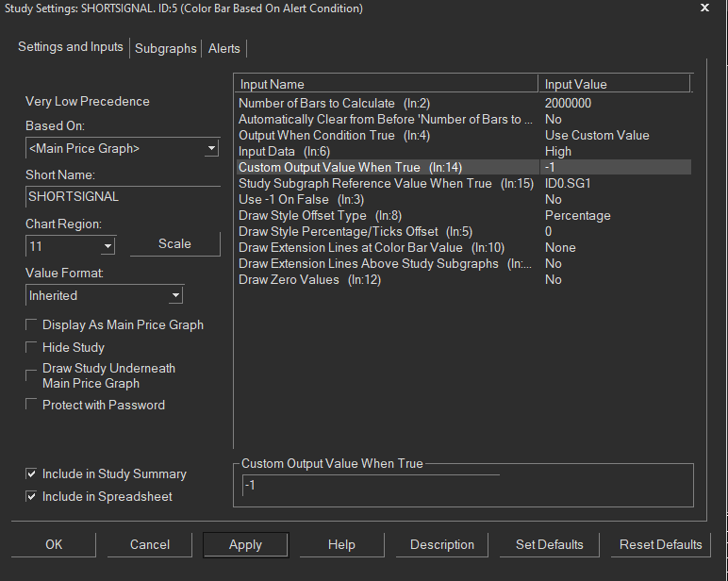
Task: Click the Short Name text field
Action: tap(122, 197)
